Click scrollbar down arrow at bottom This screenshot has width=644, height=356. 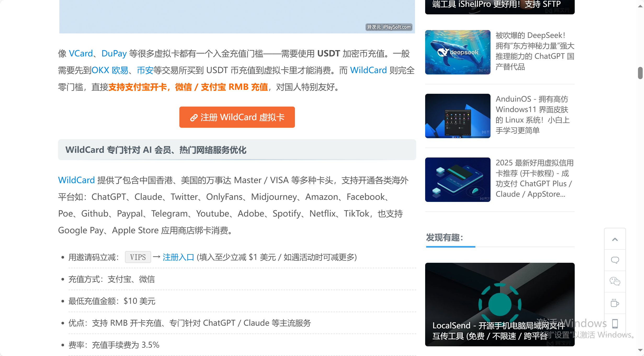pyautogui.click(x=640, y=350)
